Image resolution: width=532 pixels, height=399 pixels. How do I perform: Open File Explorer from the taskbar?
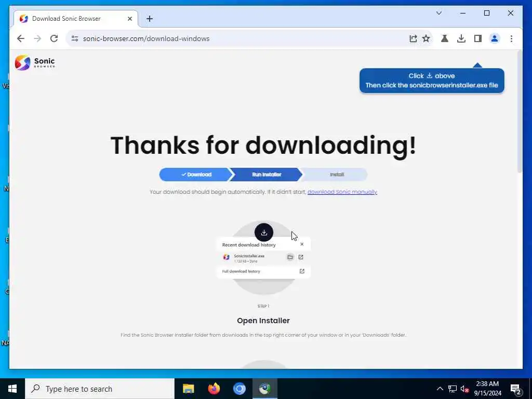(188, 389)
